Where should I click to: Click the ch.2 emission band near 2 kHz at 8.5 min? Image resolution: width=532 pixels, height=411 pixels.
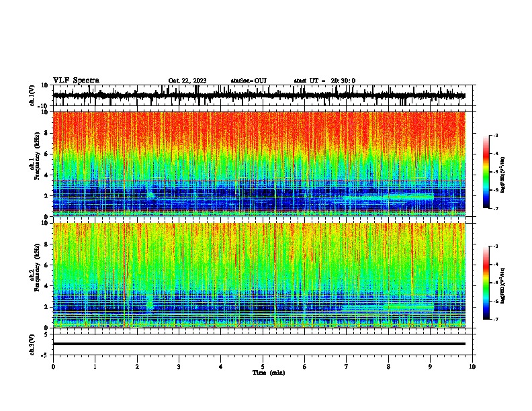pyautogui.click(x=409, y=306)
